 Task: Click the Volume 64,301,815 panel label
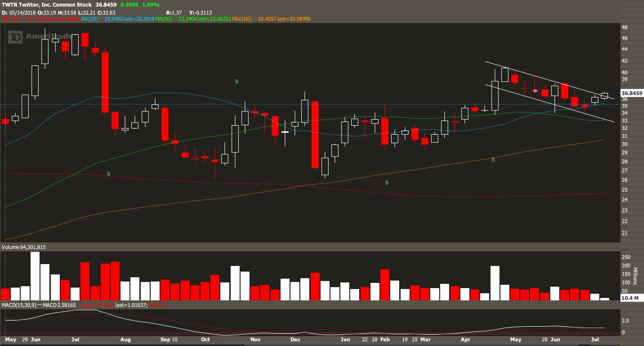pos(24,247)
